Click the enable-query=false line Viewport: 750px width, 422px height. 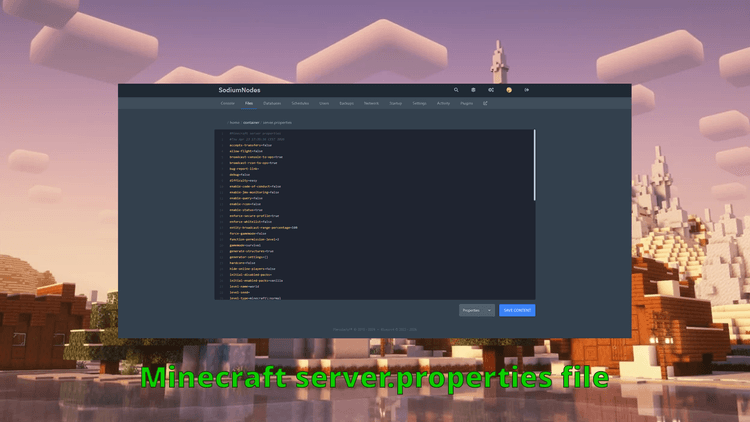(x=246, y=198)
